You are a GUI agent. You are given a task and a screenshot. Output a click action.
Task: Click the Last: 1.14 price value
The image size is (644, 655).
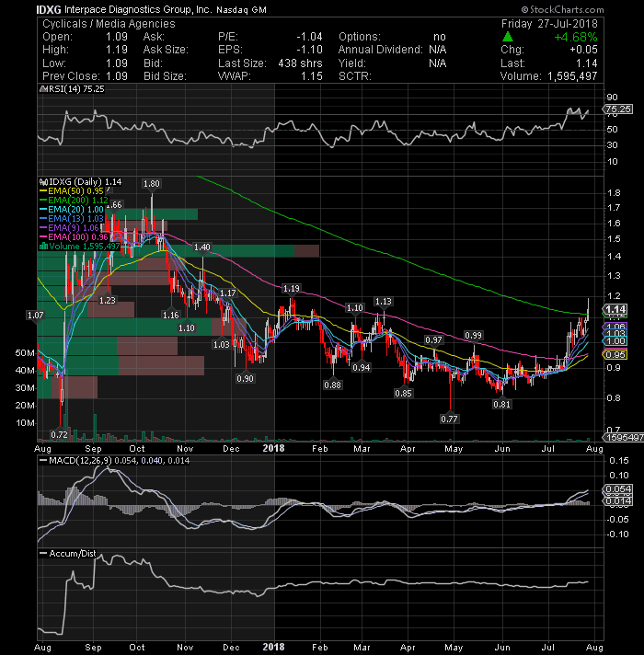coord(586,63)
